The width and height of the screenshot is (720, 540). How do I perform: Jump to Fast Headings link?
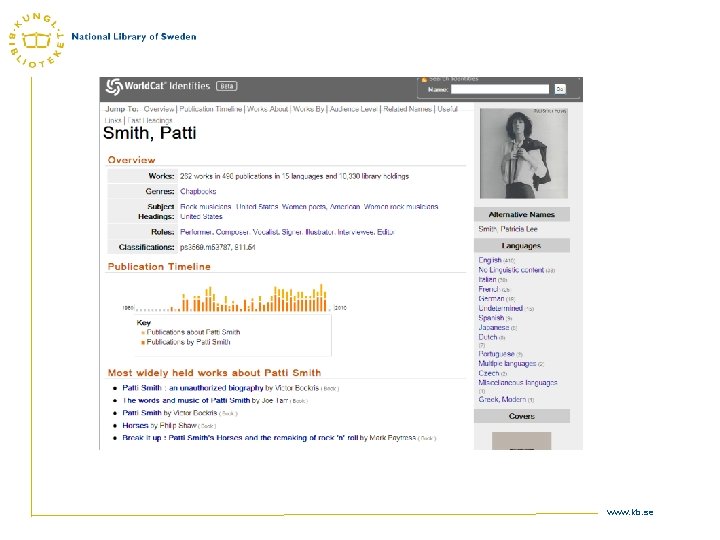150,120
